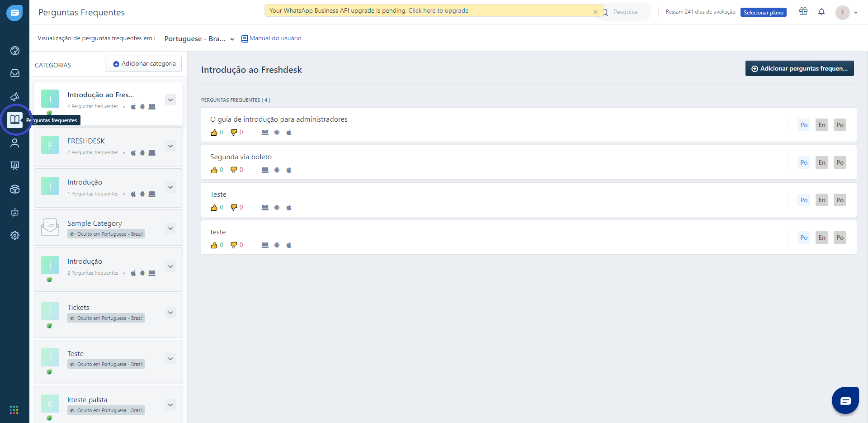Dismiss the WhatsApp upgrade banner
The image size is (868, 423).
click(x=595, y=12)
